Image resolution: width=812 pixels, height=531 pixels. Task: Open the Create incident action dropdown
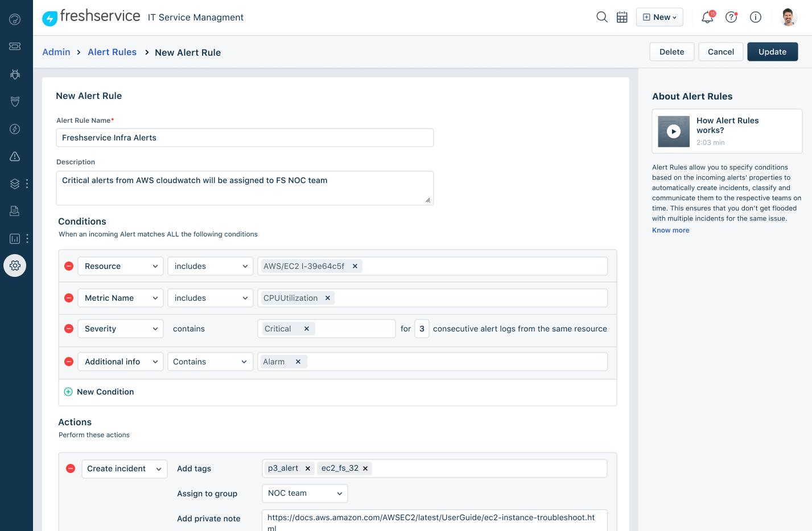coord(124,468)
